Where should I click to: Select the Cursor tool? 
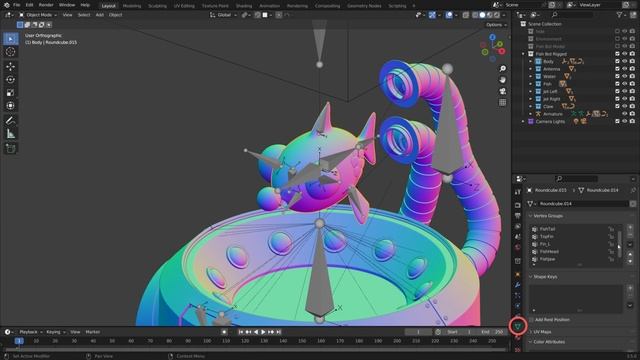click(11, 52)
